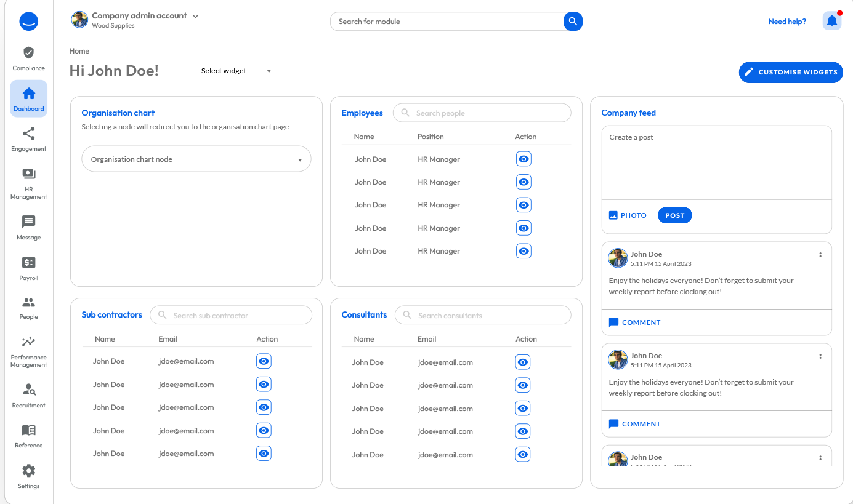Image resolution: width=853 pixels, height=504 pixels.
Task: Go to the Payroll module icon
Action: coord(28,263)
